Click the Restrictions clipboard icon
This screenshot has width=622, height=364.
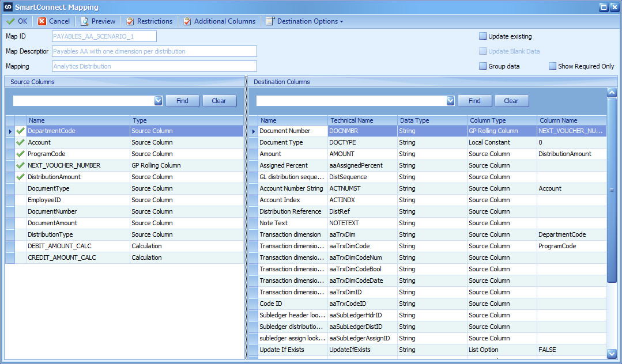[x=130, y=21]
